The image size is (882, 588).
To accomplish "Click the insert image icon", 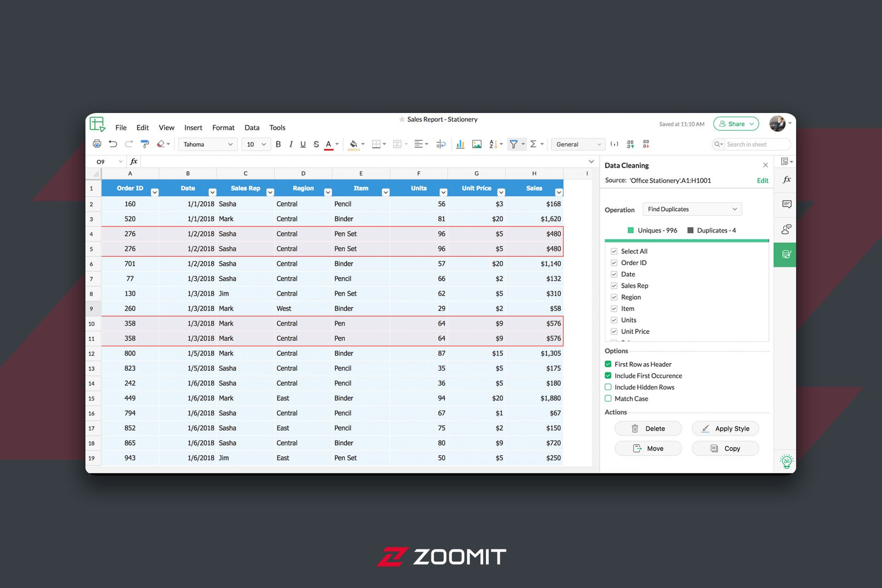I will 477,144.
